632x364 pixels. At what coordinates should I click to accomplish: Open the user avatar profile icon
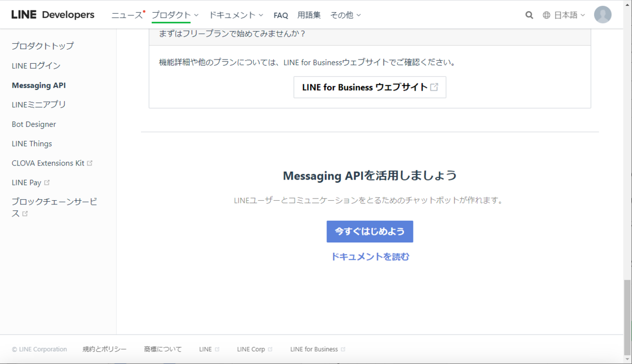[603, 15]
